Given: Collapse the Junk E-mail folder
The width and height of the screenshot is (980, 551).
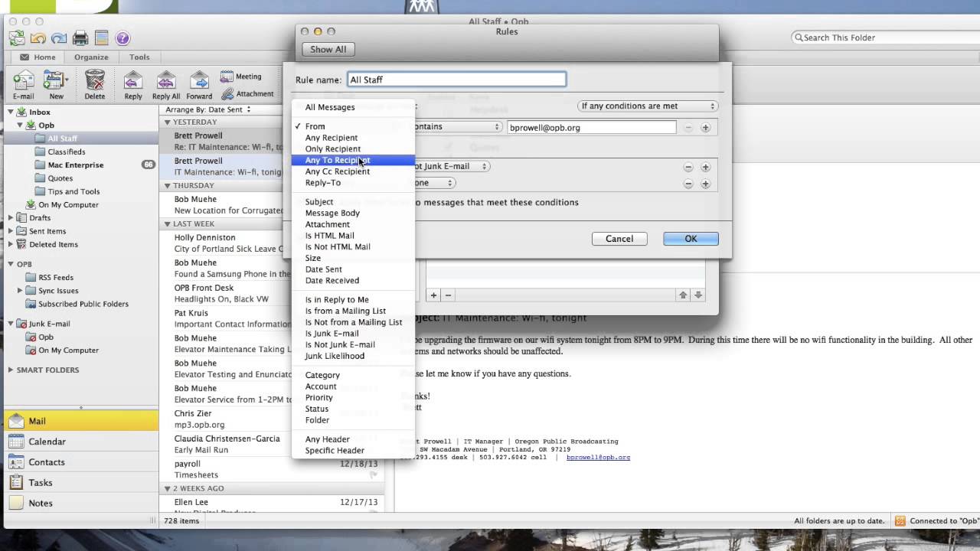Looking at the screenshot, I should point(11,324).
